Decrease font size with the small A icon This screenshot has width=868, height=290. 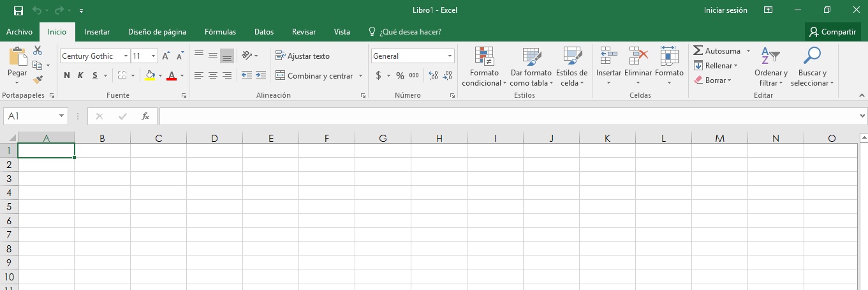coord(180,56)
